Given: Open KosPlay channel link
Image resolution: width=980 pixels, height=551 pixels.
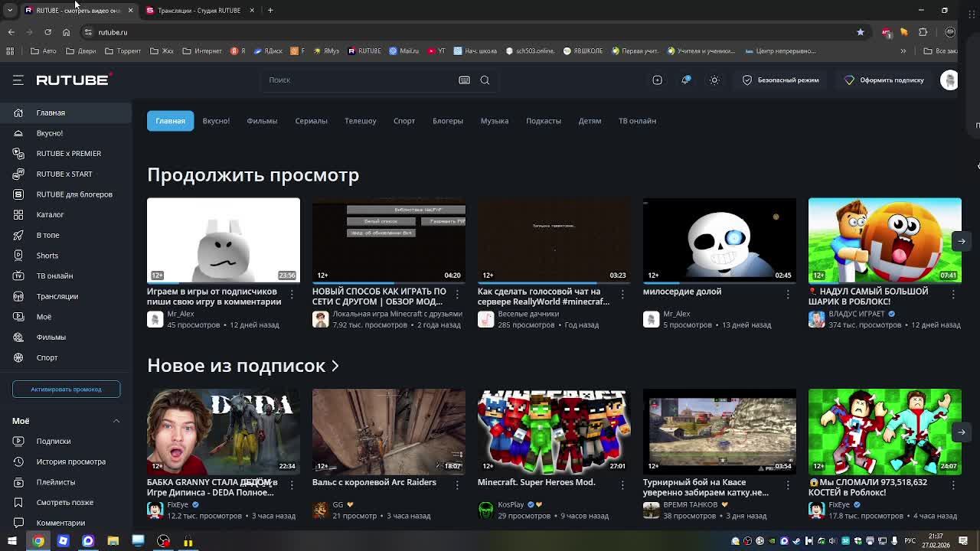Looking at the screenshot, I should pyautogui.click(x=511, y=504).
